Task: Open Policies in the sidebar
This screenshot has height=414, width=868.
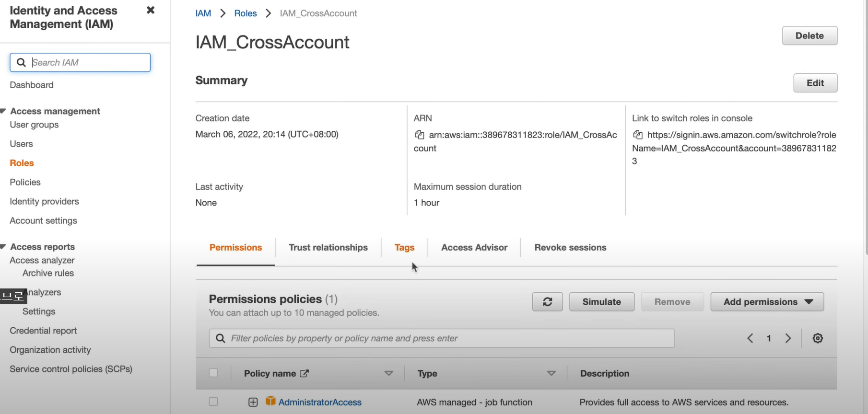Action: 25,182
